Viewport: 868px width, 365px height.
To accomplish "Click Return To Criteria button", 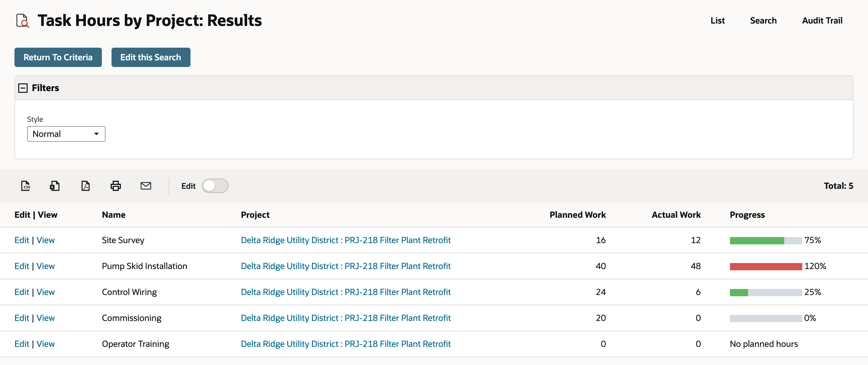I will coord(58,57).
